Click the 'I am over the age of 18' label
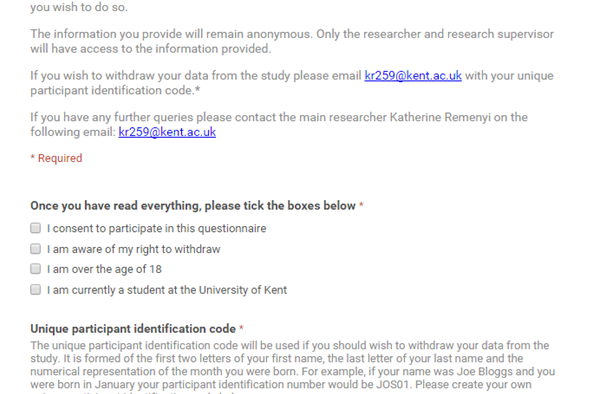This screenshot has height=394, width=593. [x=104, y=269]
